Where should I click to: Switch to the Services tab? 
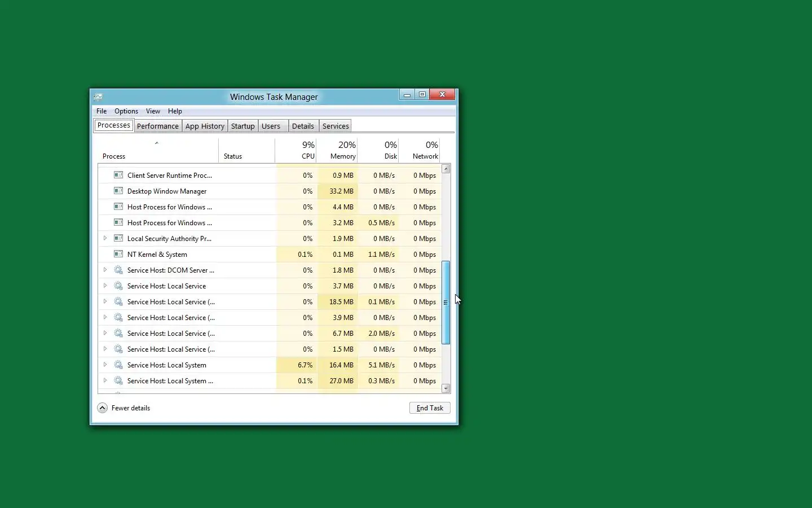[336, 126]
